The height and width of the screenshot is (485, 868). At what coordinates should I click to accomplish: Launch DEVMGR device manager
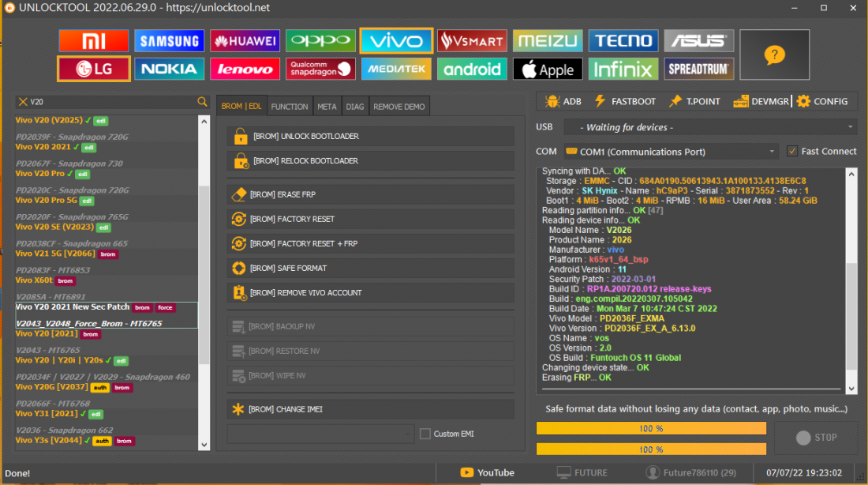click(761, 101)
